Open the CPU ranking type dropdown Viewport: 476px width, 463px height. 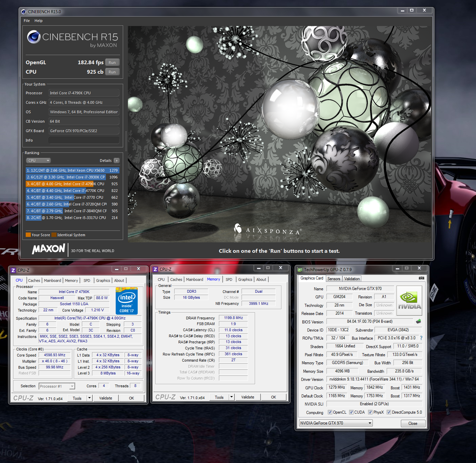click(x=39, y=161)
